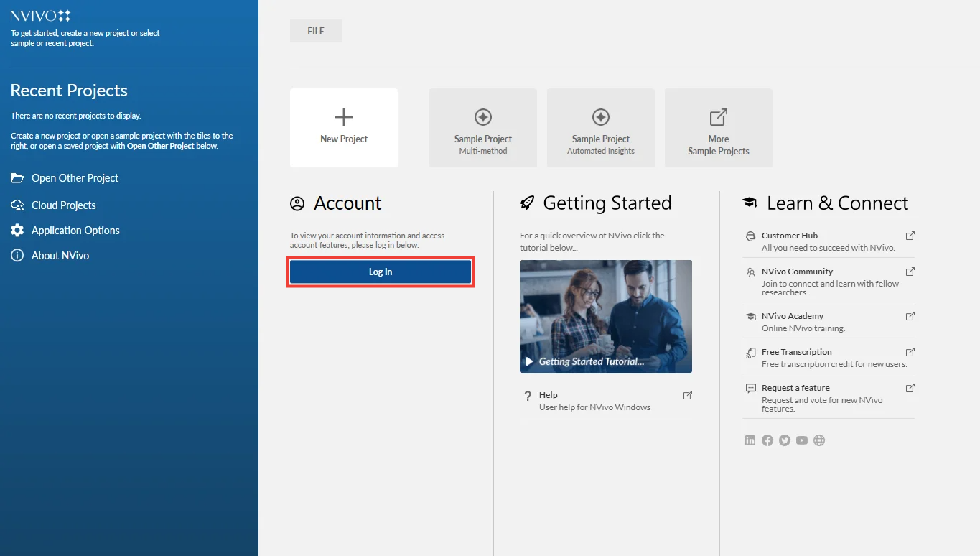Open the YouTube social icon
Screen dimensions: 980x556
pyautogui.click(x=802, y=440)
